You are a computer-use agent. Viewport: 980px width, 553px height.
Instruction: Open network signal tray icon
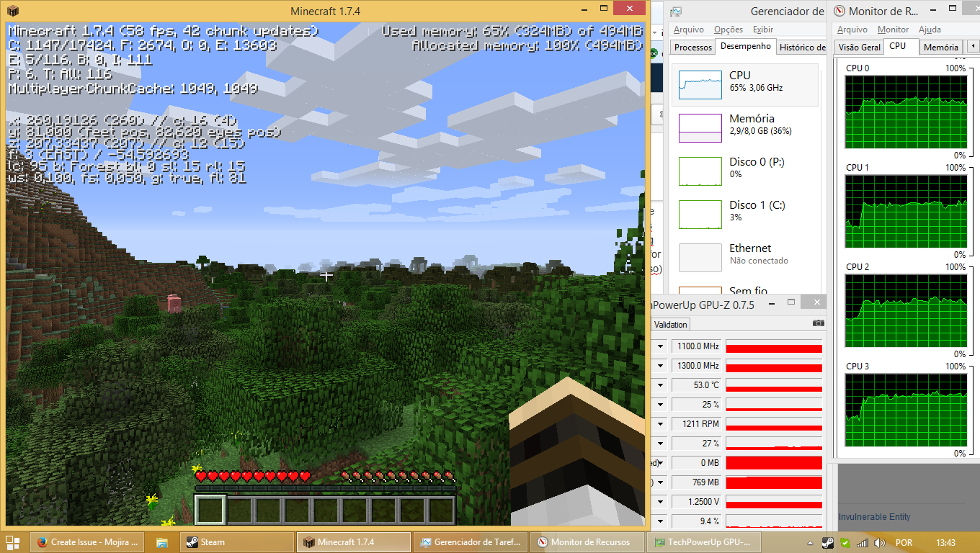pyautogui.click(x=861, y=543)
